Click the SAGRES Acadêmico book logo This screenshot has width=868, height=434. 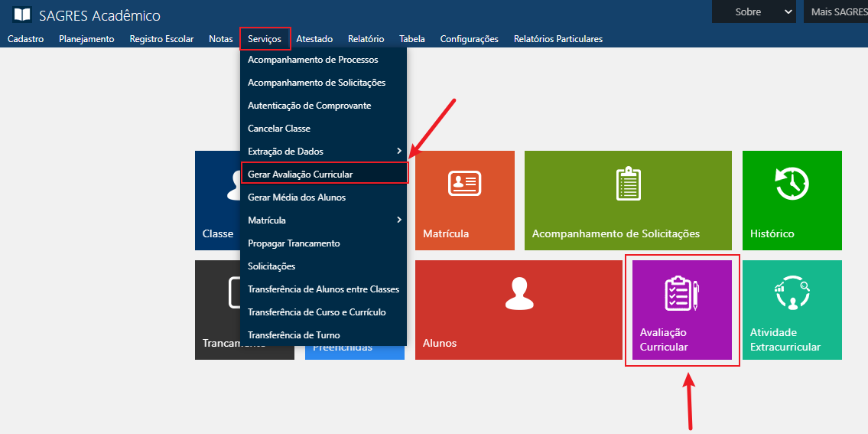(22, 15)
